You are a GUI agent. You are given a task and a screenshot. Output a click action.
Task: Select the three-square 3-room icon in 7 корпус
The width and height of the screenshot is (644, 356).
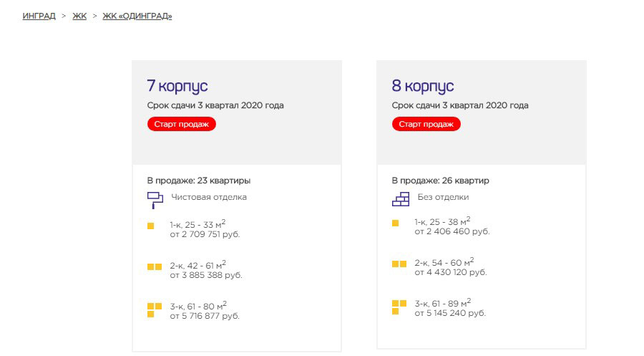[155, 310]
